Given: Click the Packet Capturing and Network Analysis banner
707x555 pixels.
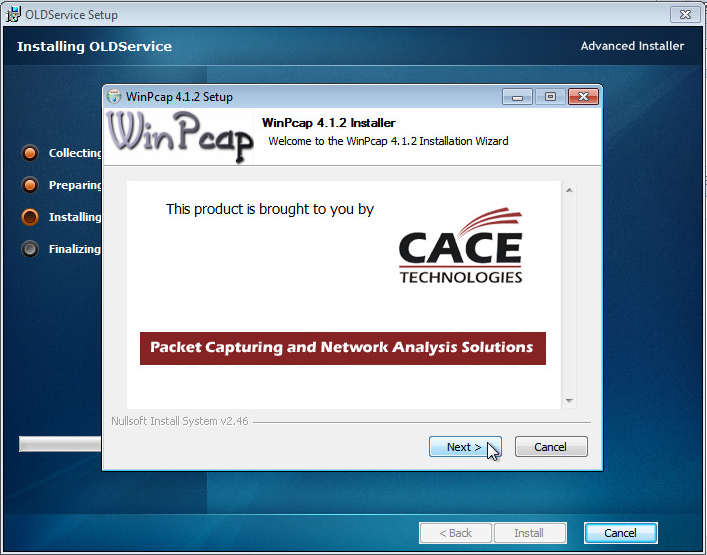Looking at the screenshot, I should click(343, 348).
